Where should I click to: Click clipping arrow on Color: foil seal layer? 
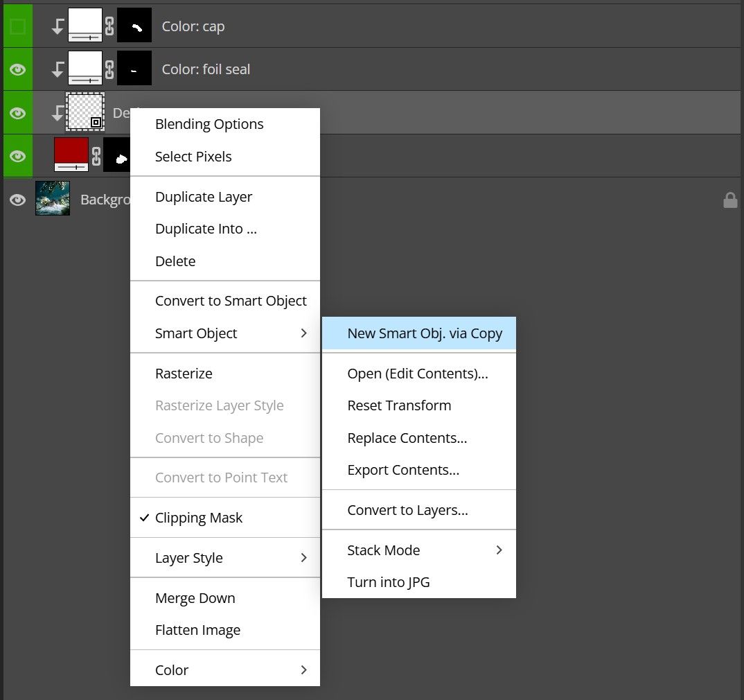click(57, 69)
